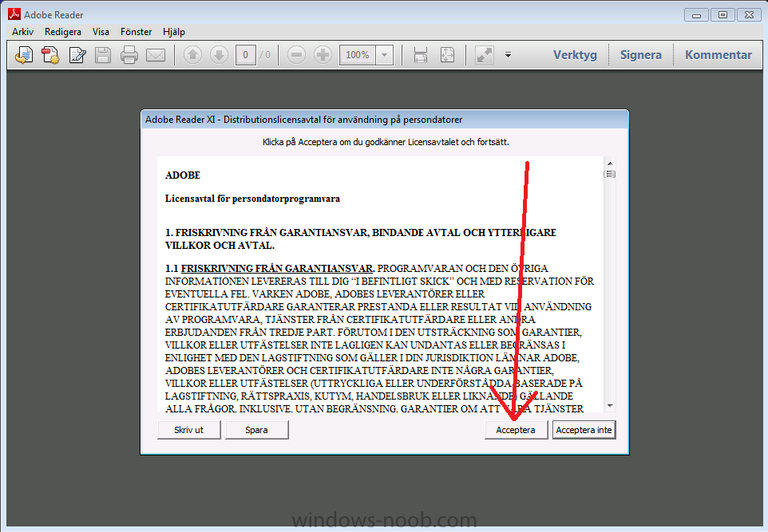Screen dimensions: 768x532
Task: Click the Spara button in dialog
Action: [256, 430]
